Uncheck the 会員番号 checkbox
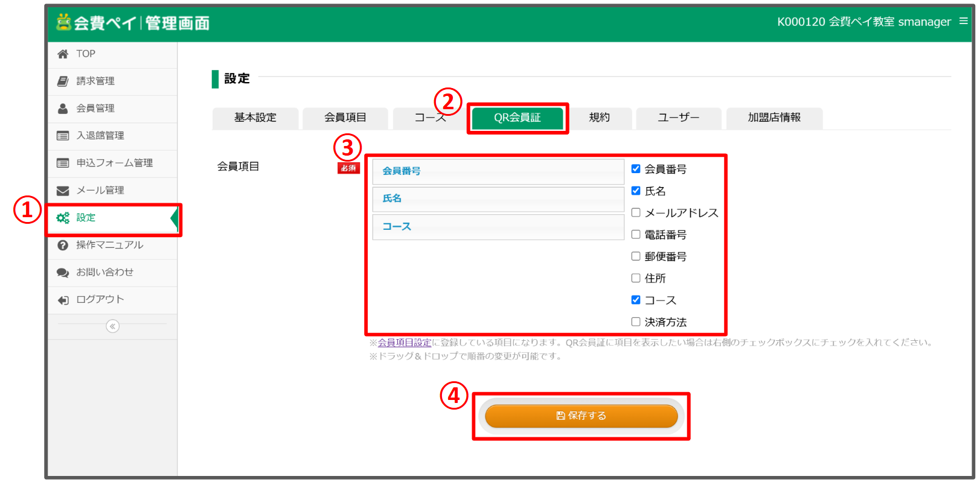980x482 pixels. pos(636,169)
